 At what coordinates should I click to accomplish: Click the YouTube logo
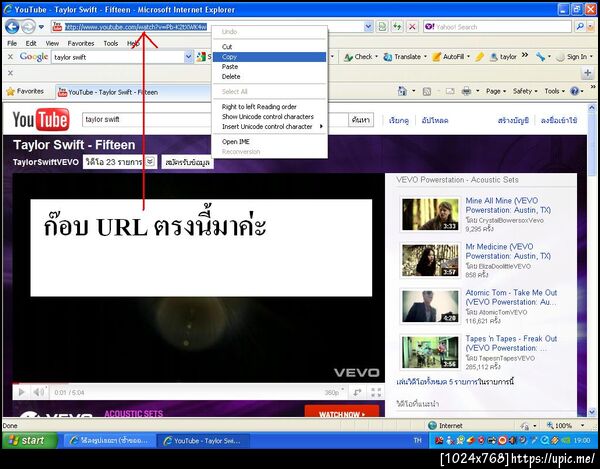[x=41, y=119]
